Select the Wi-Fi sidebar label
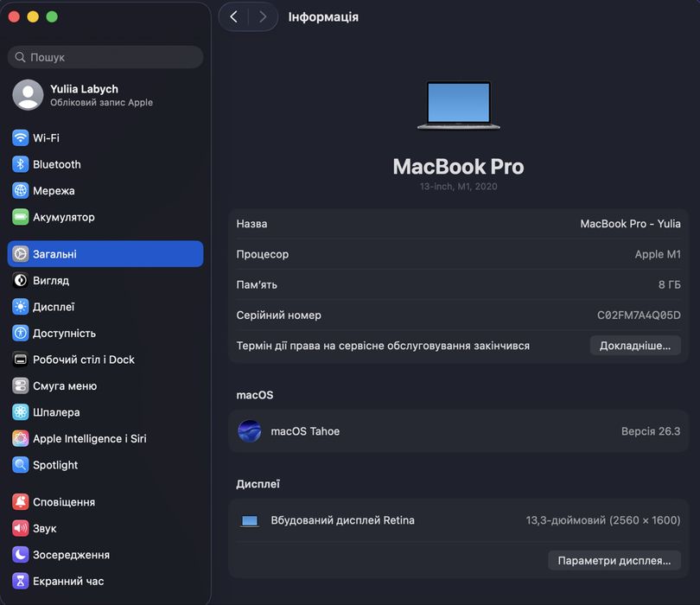 (46, 138)
